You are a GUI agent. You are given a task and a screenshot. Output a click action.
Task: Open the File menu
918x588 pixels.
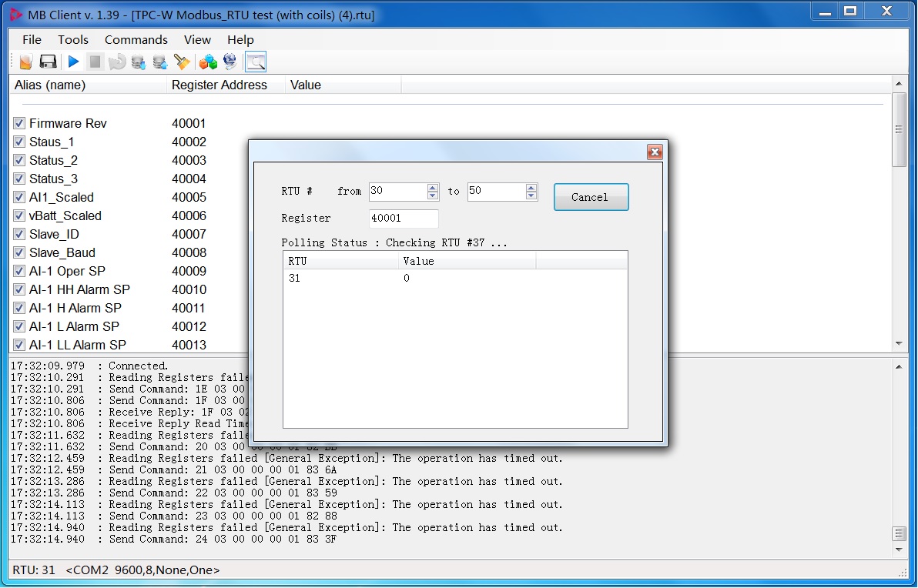(32, 39)
